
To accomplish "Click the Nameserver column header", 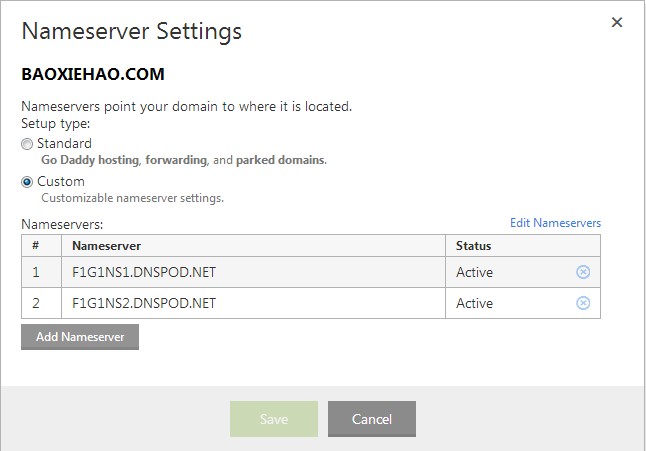I will click(x=107, y=246).
